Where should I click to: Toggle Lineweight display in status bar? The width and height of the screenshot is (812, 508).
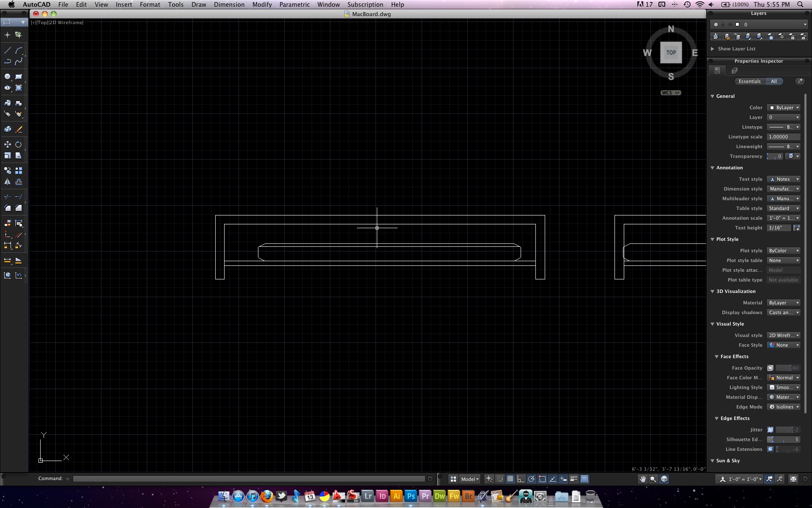click(x=574, y=479)
